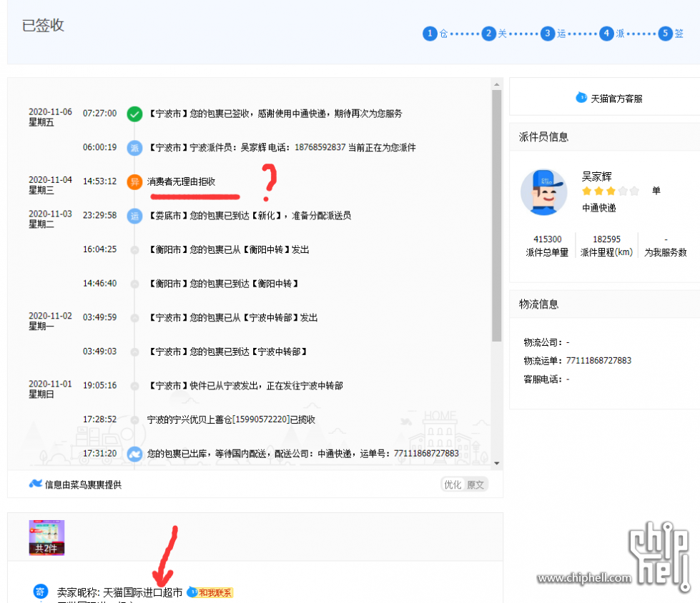
Task: Click 派件总单里 value 415300
Action: coord(547,239)
